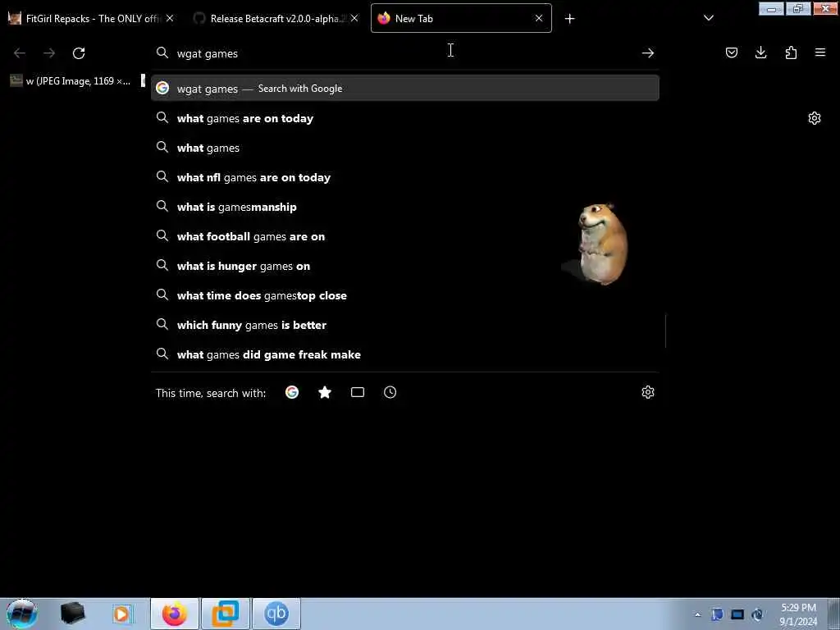Open Save to Pocket button
This screenshot has height=630, width=840.
731,52
